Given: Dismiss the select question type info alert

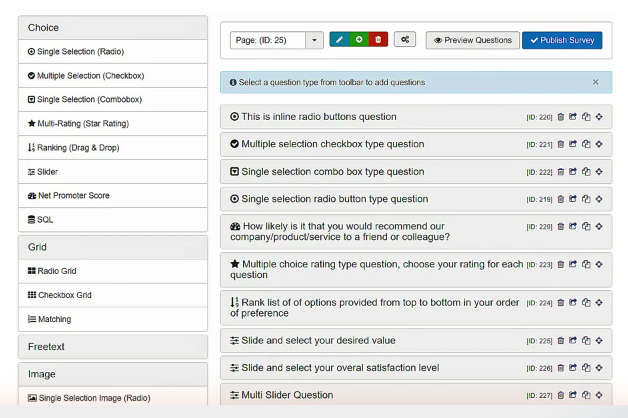Looking at the screenshot, I should pos(596,82).
